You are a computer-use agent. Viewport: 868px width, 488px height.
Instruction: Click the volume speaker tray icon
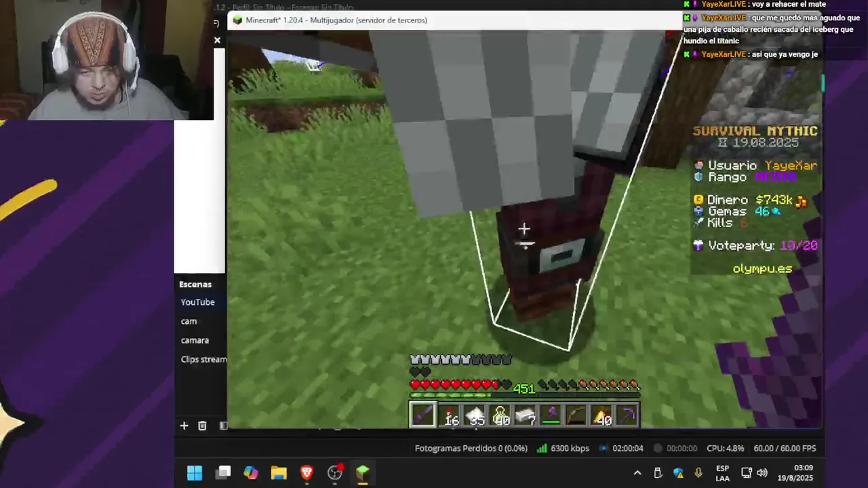tap(762, 473)
